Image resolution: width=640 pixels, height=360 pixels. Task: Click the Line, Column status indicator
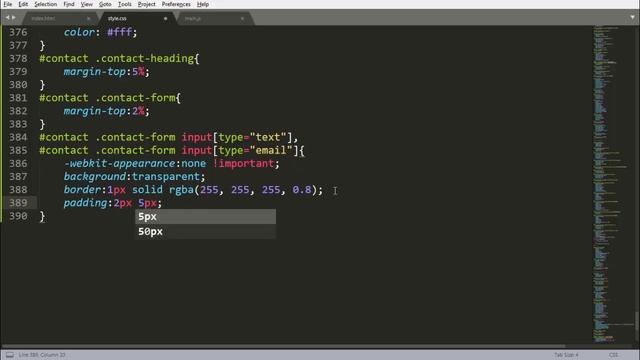tap(42, 355)
